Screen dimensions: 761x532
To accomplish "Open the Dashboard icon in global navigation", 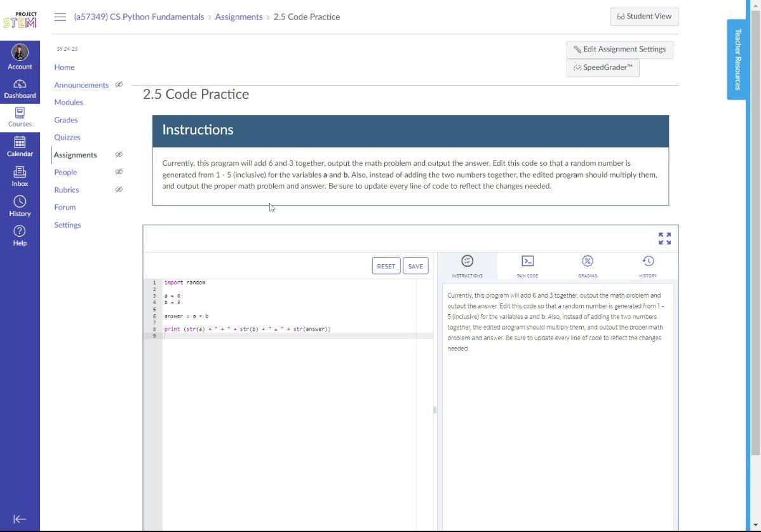I will tap(20, 84).
